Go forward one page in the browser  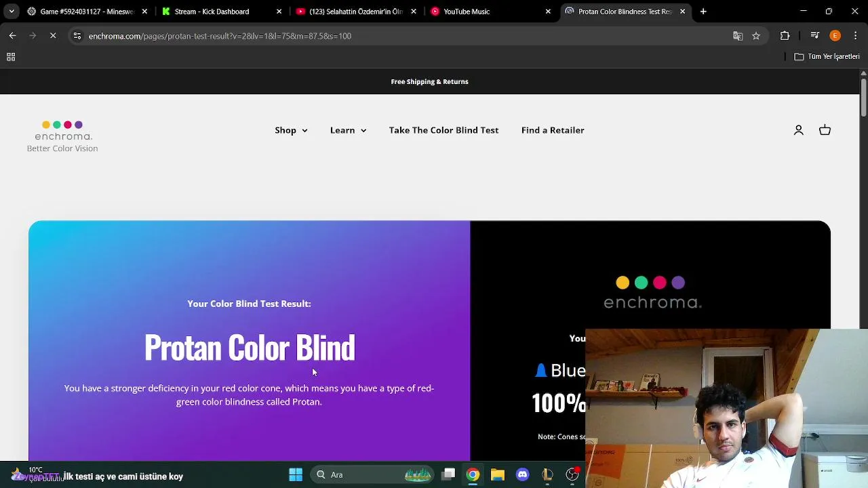[33, 35]
